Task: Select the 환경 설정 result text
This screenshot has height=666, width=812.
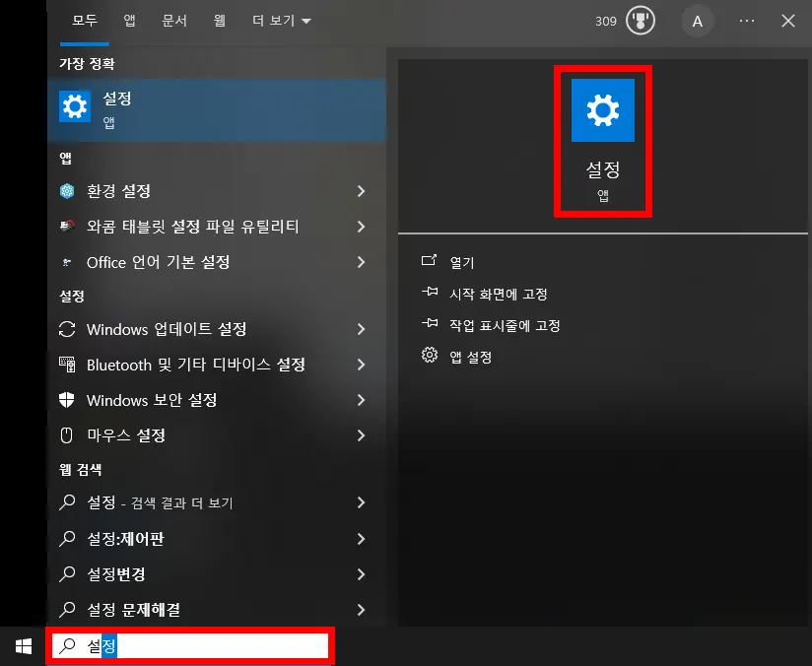Action: [118, 191]
